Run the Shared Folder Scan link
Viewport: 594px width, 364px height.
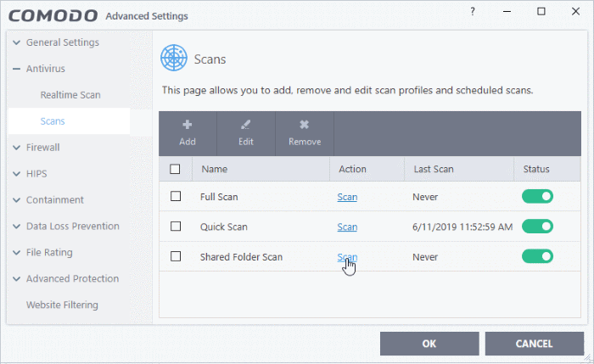click(x=347, y=257)
